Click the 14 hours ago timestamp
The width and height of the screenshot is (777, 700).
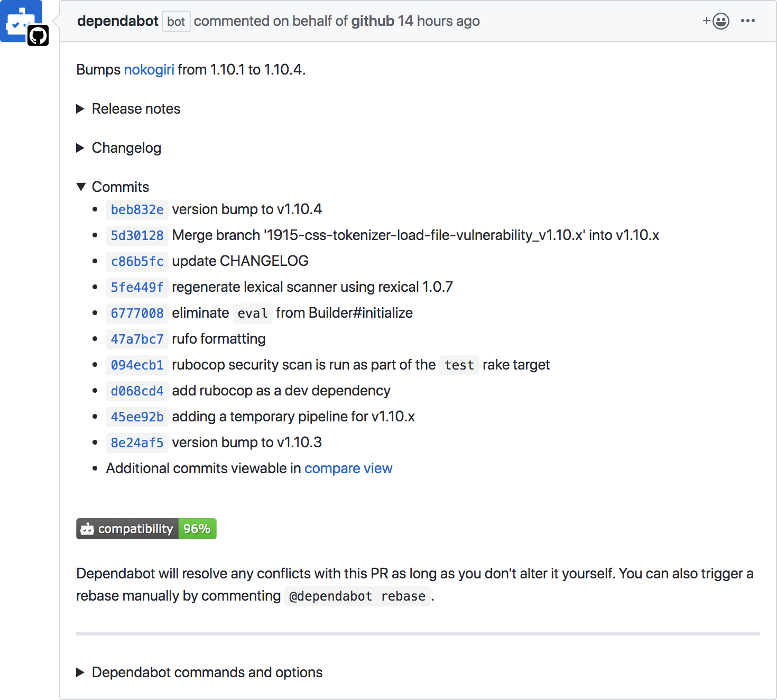(x=439, y=21)
